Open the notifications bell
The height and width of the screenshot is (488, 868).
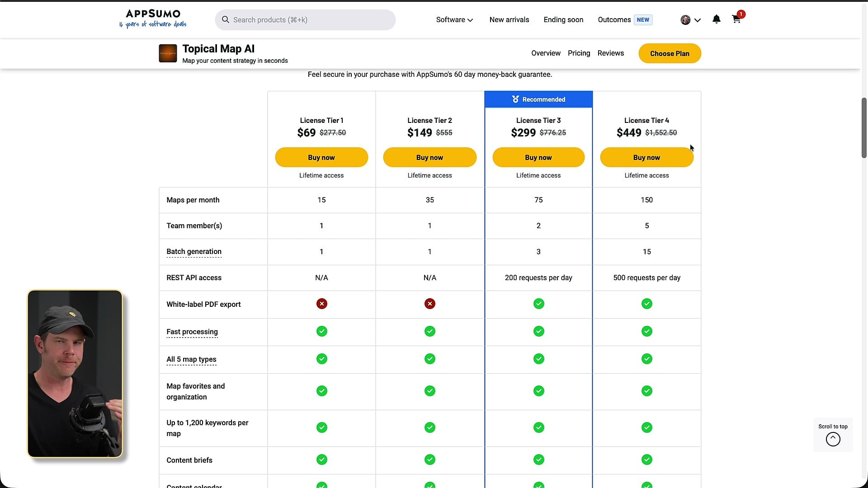pos(716,19)
